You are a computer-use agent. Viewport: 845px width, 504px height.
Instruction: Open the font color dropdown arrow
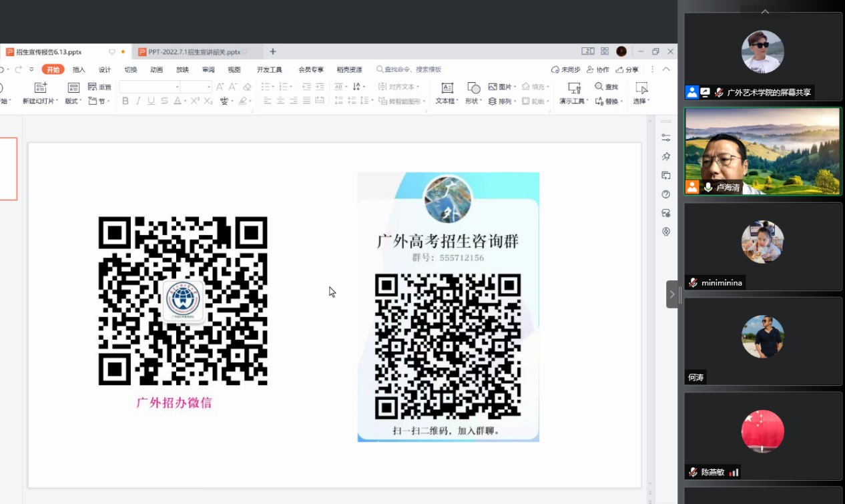click(185, 101)
